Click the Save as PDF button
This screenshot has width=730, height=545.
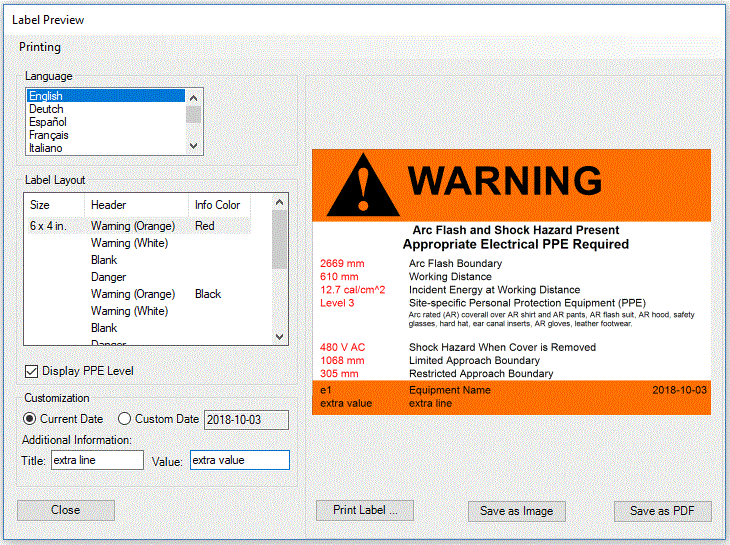coord(662,511)
